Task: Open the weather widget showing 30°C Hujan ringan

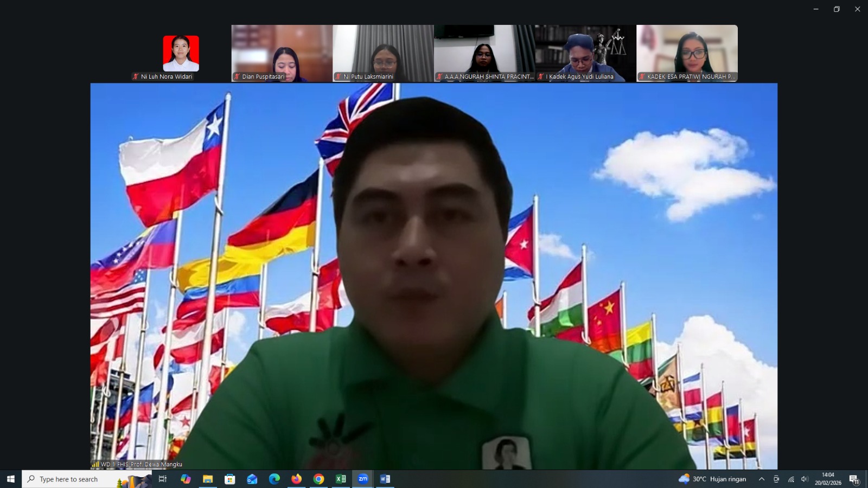Action: coord(712,479)
